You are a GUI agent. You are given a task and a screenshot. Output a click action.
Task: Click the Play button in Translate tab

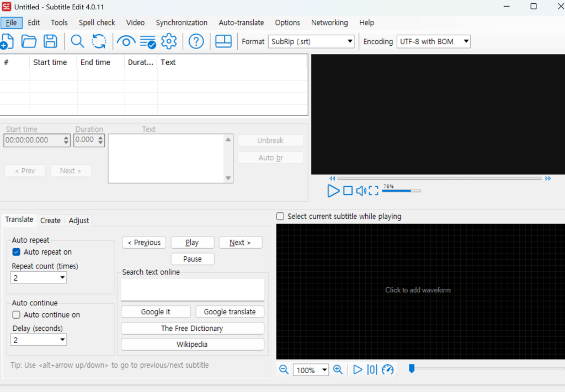(193, 242)
